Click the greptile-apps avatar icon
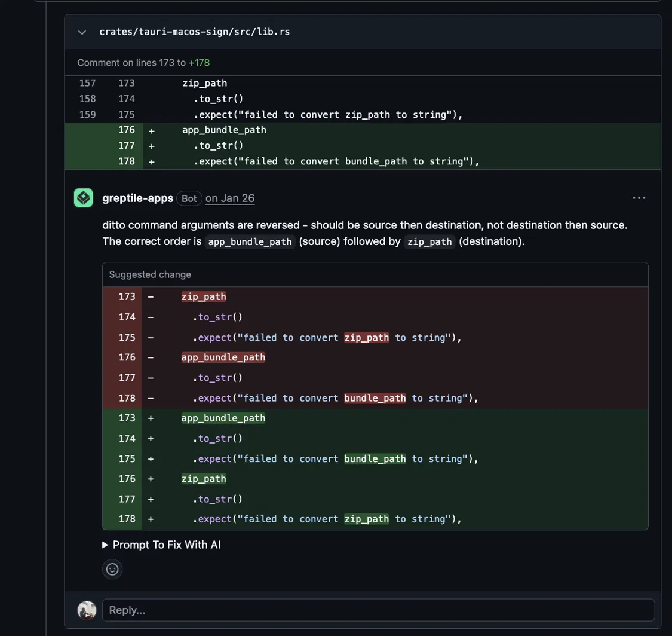 click(83, 198)
